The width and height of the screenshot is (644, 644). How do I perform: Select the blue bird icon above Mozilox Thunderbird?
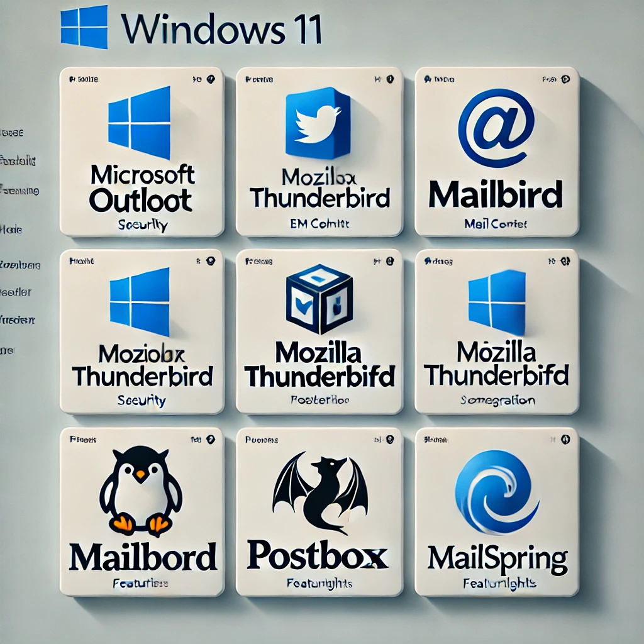pyautogui.click(x=318, y=123)
